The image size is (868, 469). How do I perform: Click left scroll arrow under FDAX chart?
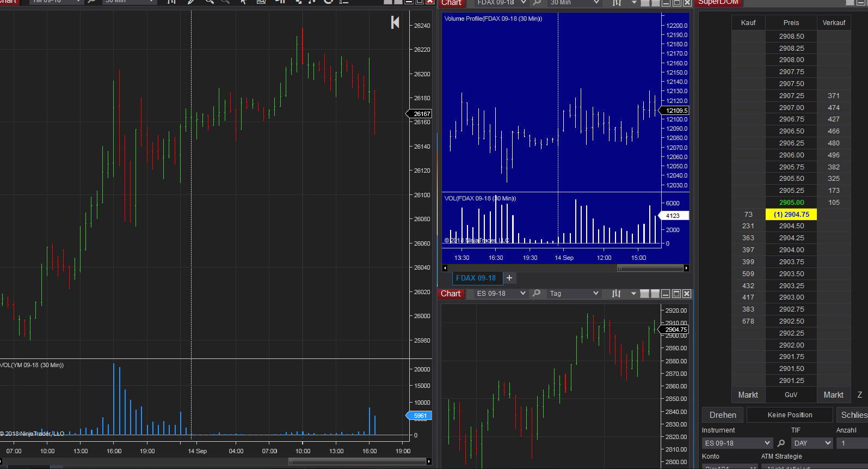(x=445, y=268)
